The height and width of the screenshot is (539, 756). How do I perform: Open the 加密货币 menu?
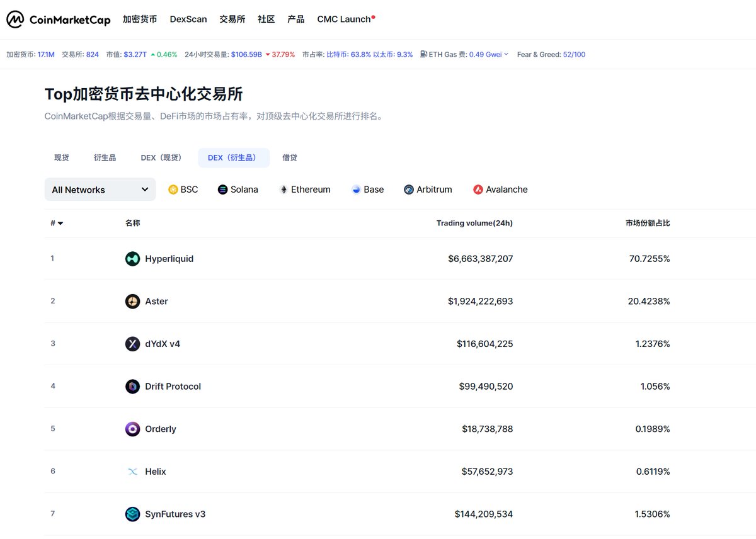[140, 20]
